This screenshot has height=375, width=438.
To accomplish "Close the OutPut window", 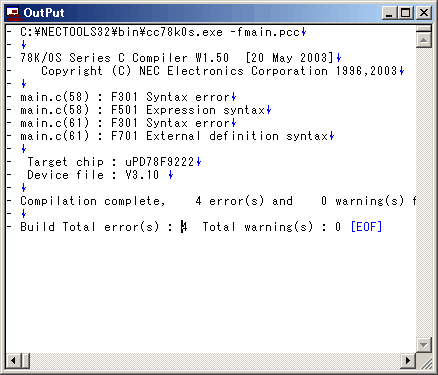I will tap(424, 13).
